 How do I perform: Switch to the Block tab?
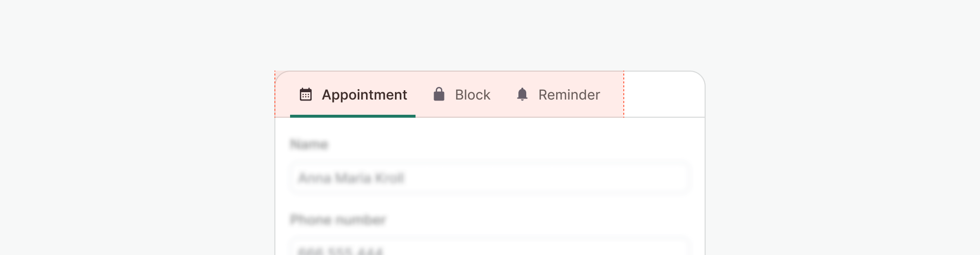[x=472, y=95]
